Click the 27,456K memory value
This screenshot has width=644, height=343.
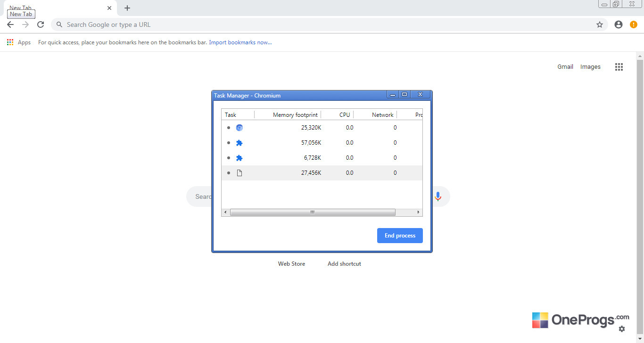pos(311,173)
